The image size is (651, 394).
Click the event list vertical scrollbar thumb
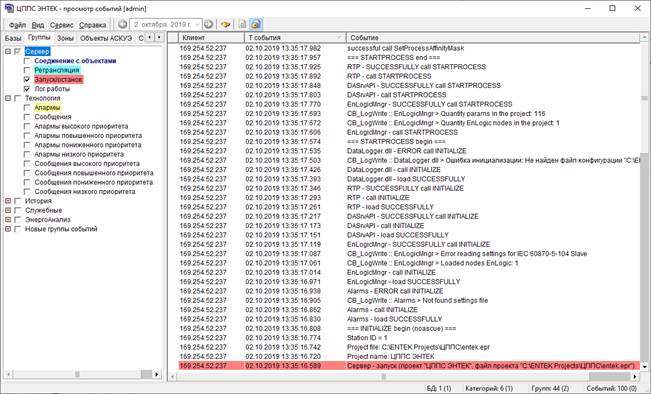(x=644, y=98)
